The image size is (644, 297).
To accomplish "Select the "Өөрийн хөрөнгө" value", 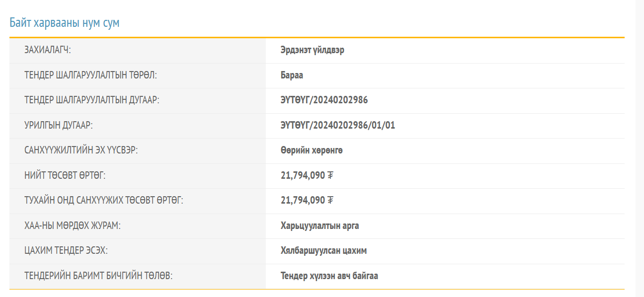I will click(311, 150).
